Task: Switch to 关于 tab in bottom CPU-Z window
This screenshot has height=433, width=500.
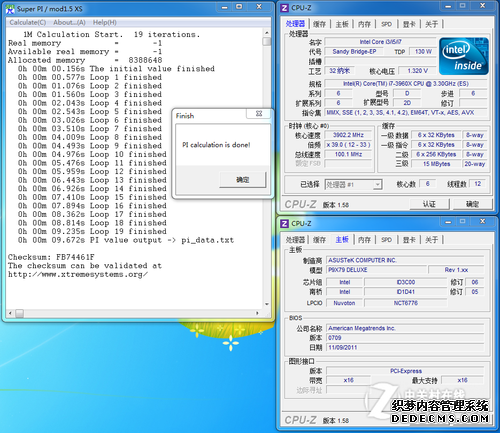Action: click(x=431, y=240)
